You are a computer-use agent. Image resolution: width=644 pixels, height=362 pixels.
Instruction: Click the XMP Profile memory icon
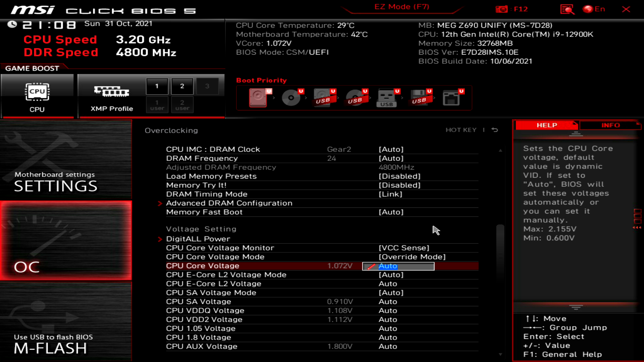click(112, 91)
